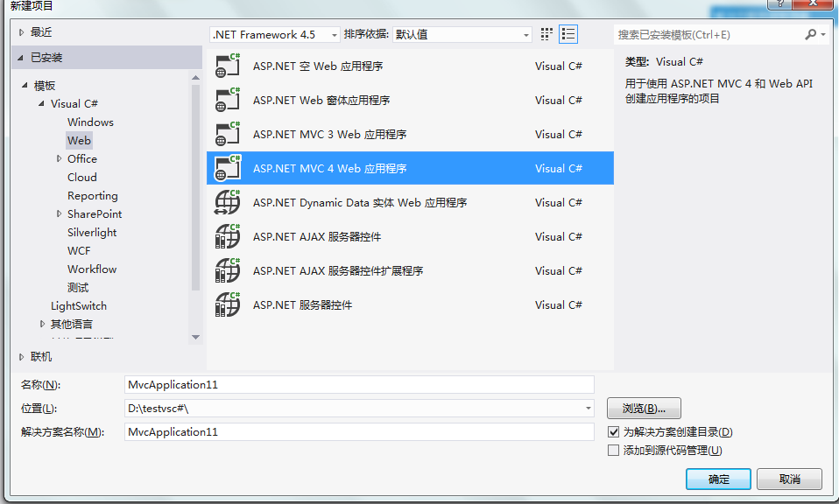
Task: Switch to medium icons list view
Action: 568,34
